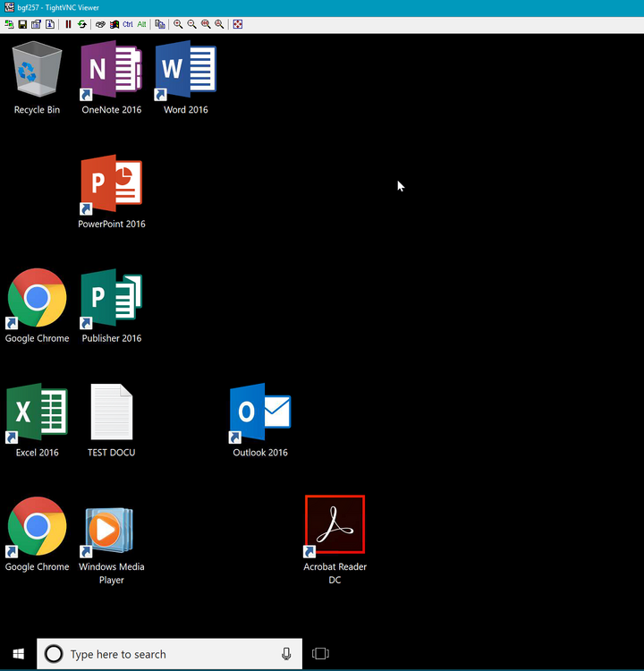Set zoom to 100% using the magnifier icon

pos(206,24)
